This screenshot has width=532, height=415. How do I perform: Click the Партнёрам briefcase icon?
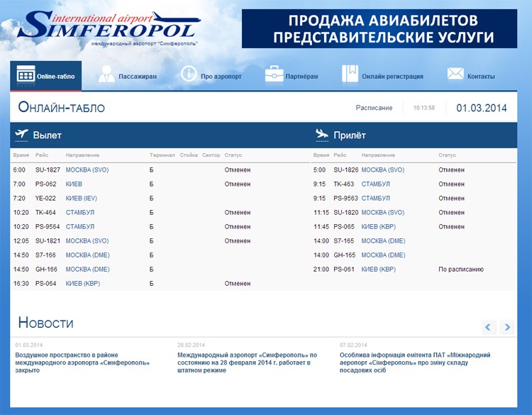[274, 74]
